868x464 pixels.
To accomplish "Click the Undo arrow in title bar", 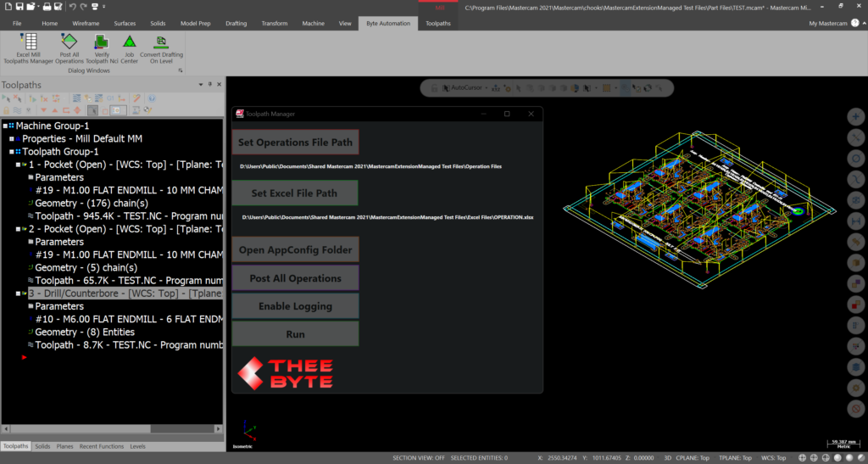I will click(72, 7).
